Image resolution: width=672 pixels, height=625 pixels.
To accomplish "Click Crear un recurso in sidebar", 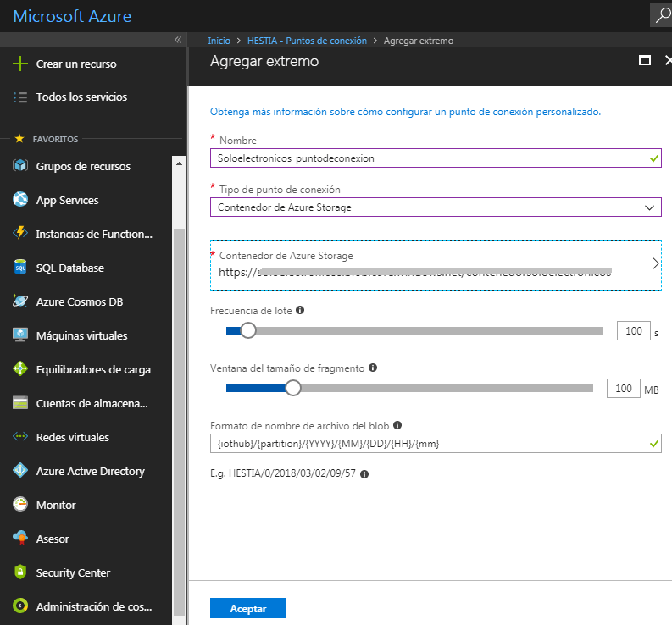I will point(76,64).
